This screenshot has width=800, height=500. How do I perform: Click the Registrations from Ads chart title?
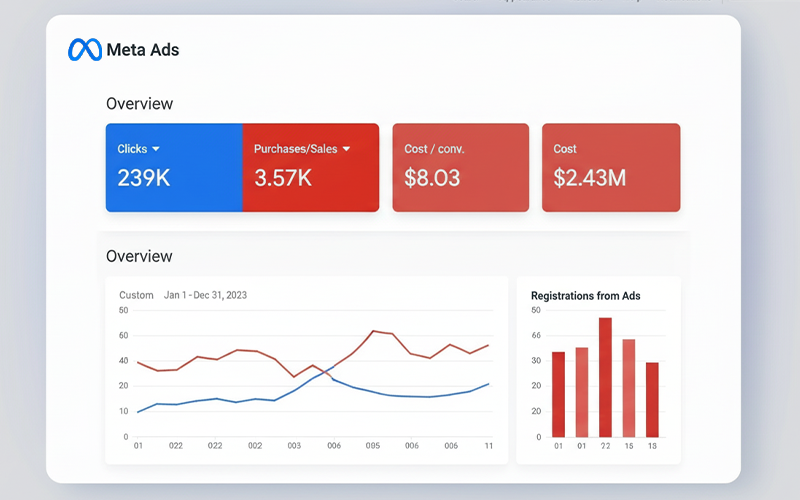(585, 296)
